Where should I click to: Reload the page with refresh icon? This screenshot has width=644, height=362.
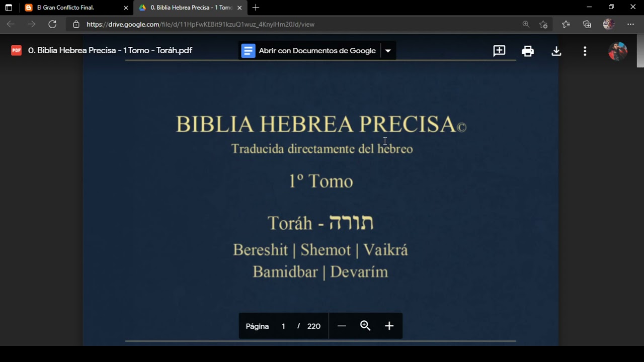[52, 24]
